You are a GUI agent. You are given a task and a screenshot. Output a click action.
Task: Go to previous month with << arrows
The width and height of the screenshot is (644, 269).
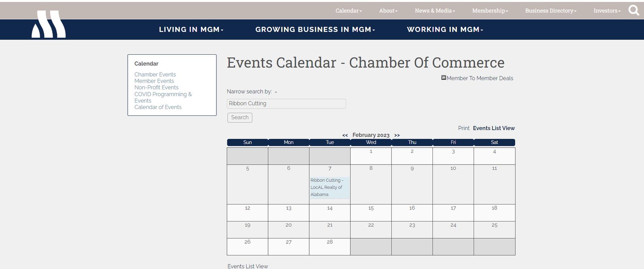point(345,135)
